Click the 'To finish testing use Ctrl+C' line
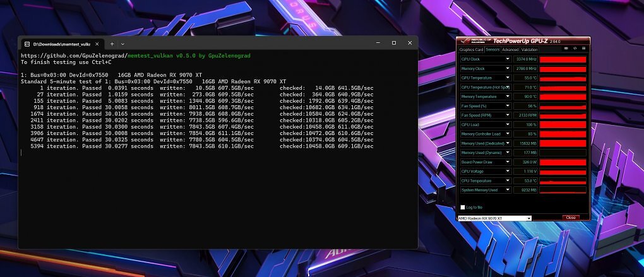Screen dimensions: 644x277 tap(66, 62)
